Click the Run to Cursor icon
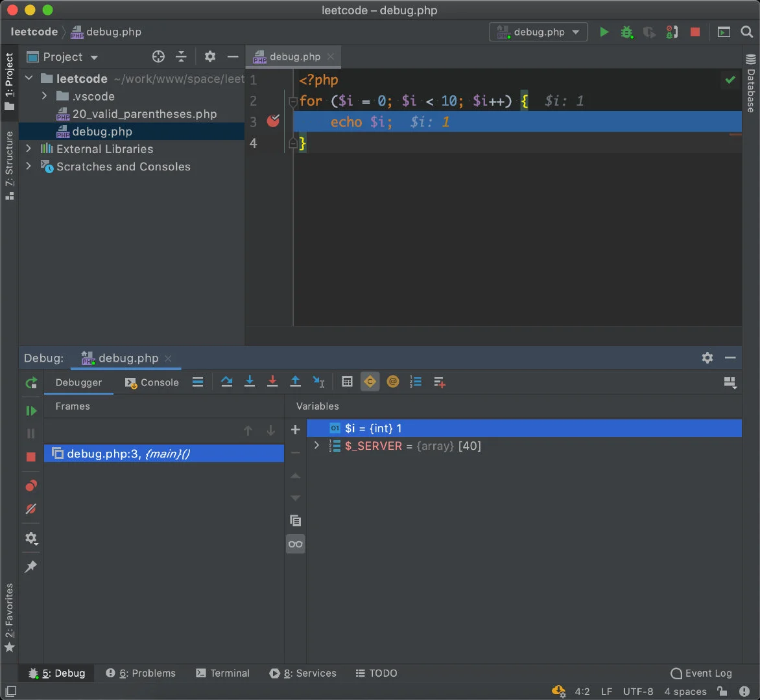The height and width of the screenshot is (700, 760). click(318, 382)
